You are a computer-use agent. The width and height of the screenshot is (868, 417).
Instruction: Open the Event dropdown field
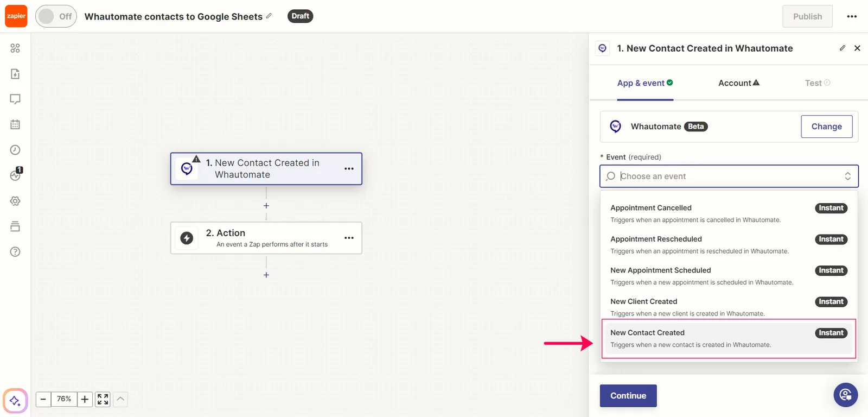729,176
